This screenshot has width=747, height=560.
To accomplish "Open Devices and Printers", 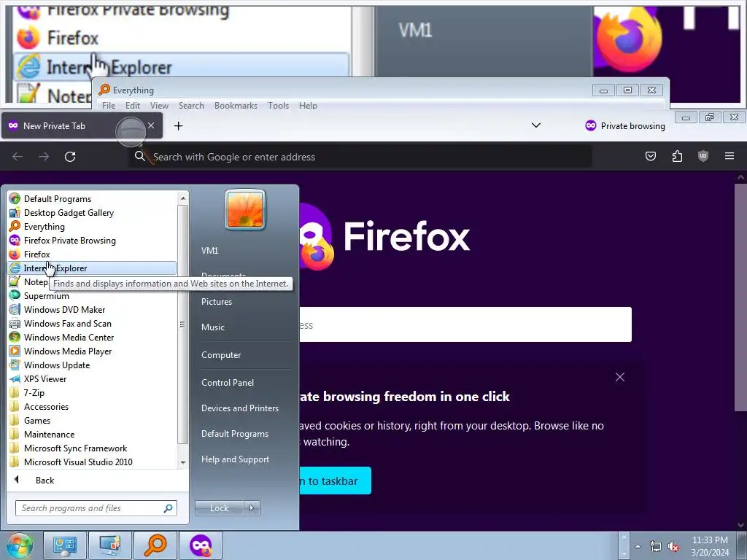I will click(239, 408).
